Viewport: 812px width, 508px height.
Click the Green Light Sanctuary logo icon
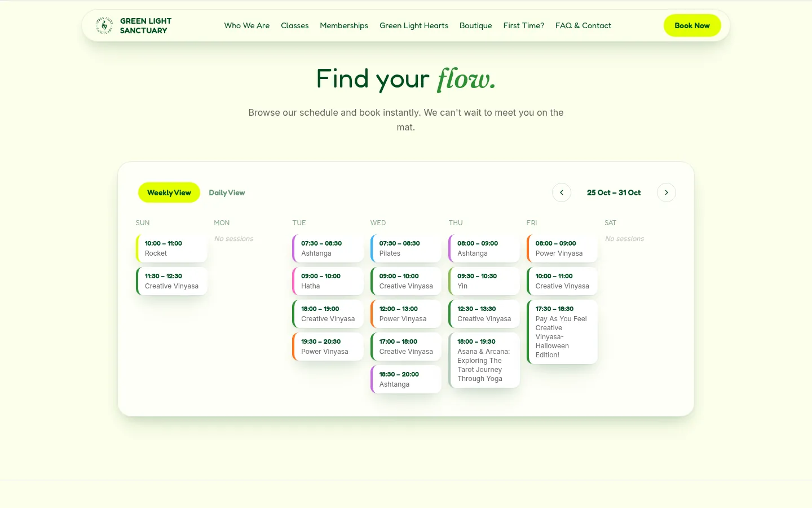click(x=104, y=25)
